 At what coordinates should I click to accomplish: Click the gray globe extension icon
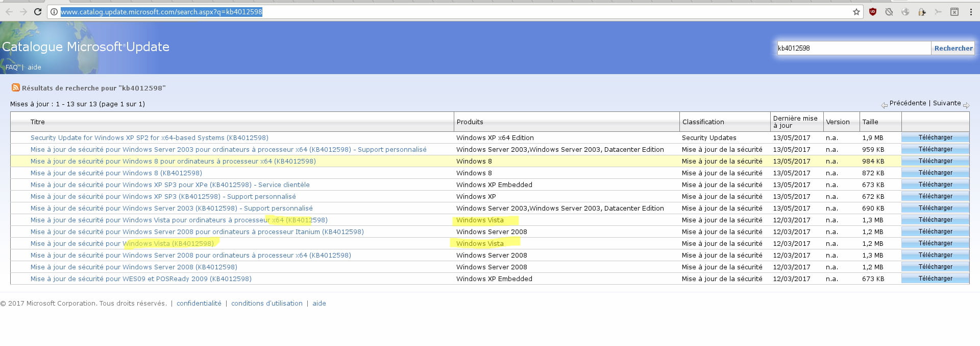905,12
